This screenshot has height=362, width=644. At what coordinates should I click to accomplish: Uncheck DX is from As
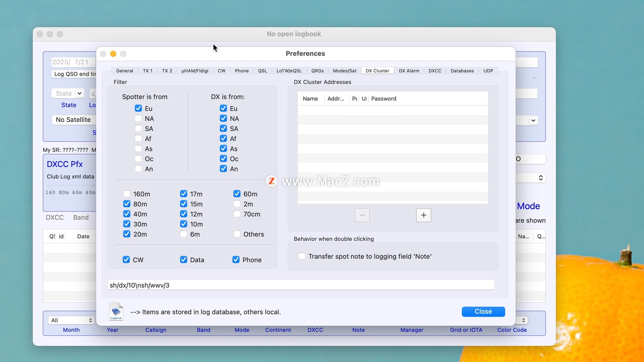(223, 148)
